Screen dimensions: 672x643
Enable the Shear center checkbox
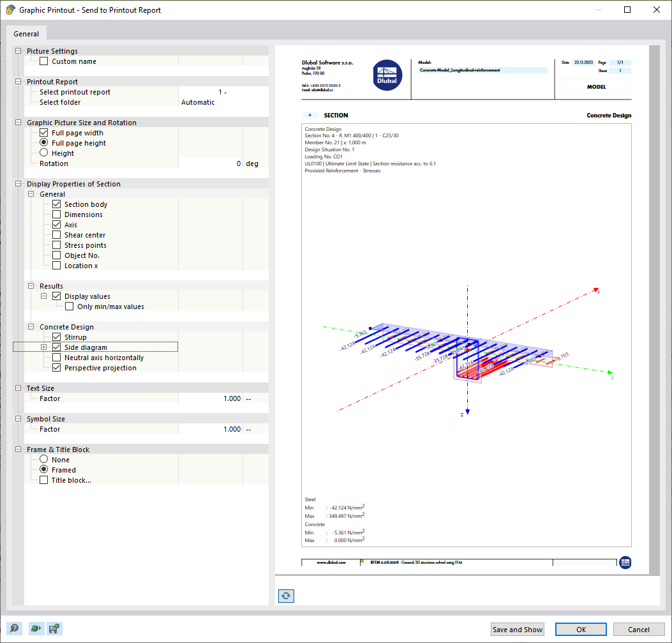coord(57,235)
